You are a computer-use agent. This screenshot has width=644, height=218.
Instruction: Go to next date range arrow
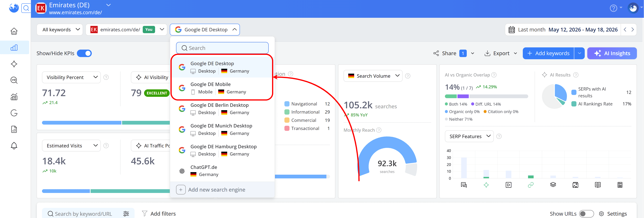pyautogui.click(x=632, y=29)
